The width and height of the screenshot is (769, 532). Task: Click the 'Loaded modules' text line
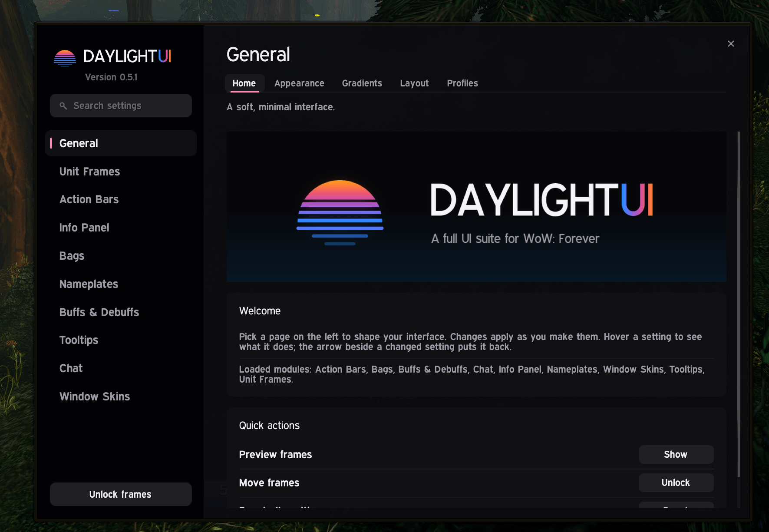tap(472, 374)
